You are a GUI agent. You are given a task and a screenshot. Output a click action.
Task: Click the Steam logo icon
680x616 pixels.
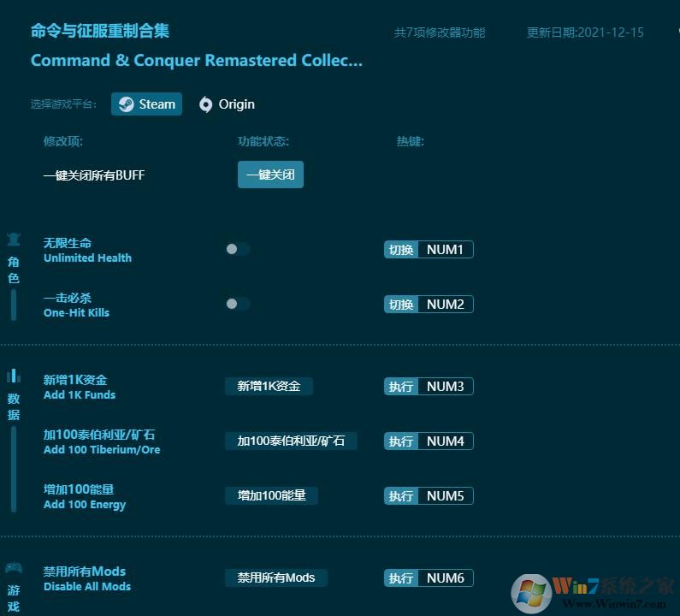click(x=127, y=104)
